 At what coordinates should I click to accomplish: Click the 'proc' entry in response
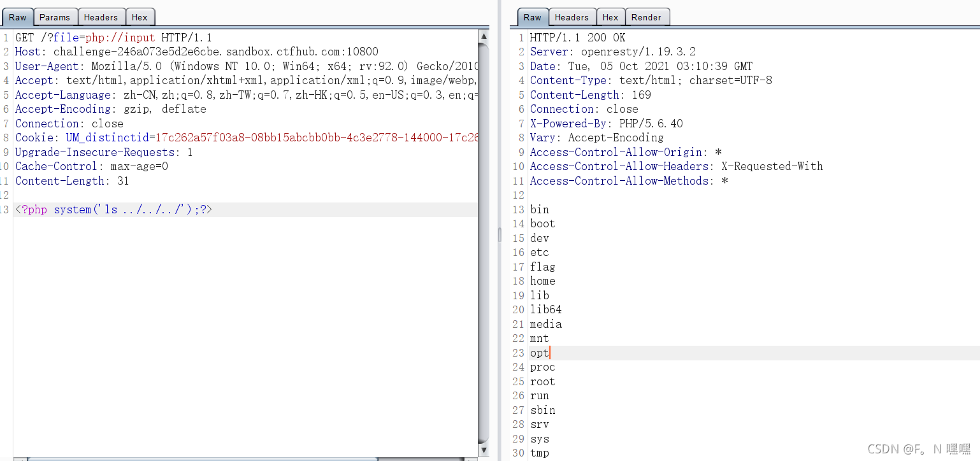tap(543, 367)
